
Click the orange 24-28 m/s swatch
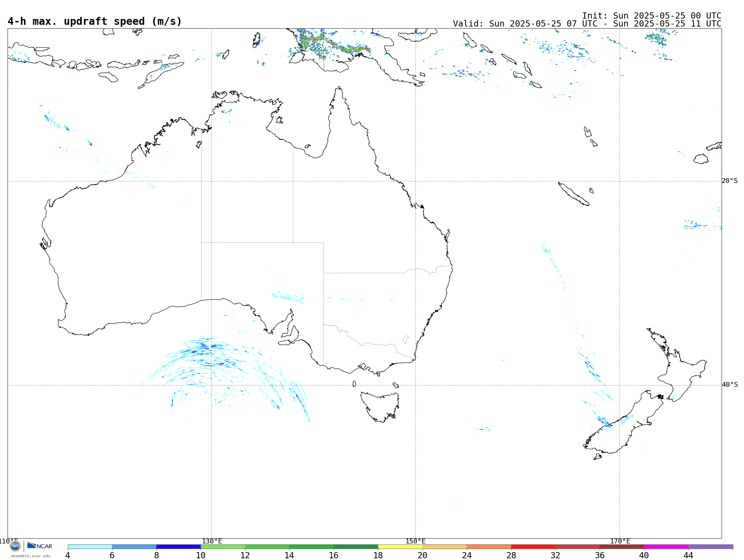pos(489,547)
